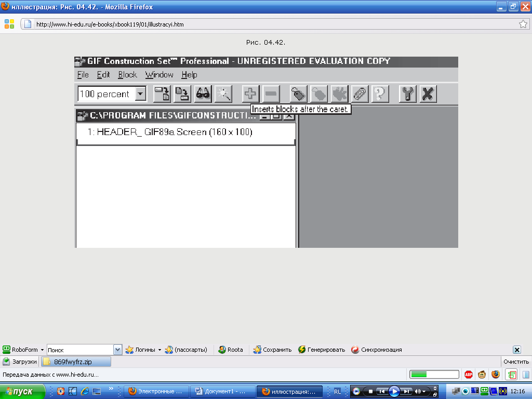Click the paperclip toolbar icon

360,94
